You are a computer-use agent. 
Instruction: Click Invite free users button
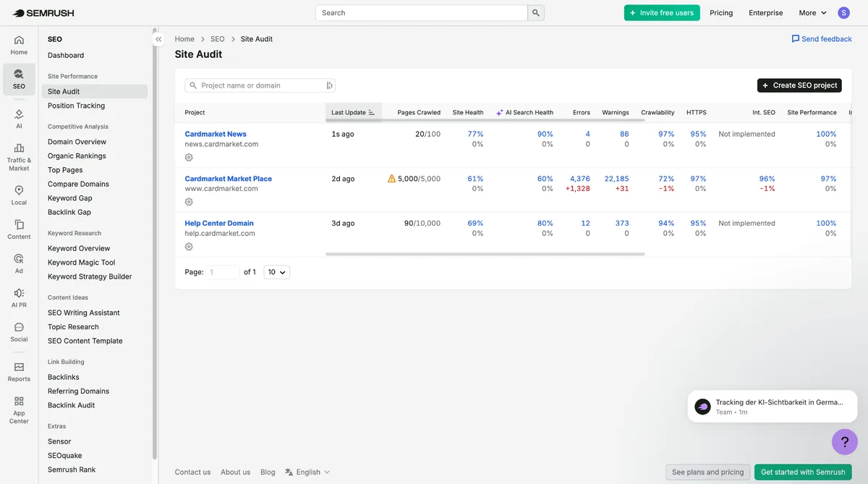point(662,13)
